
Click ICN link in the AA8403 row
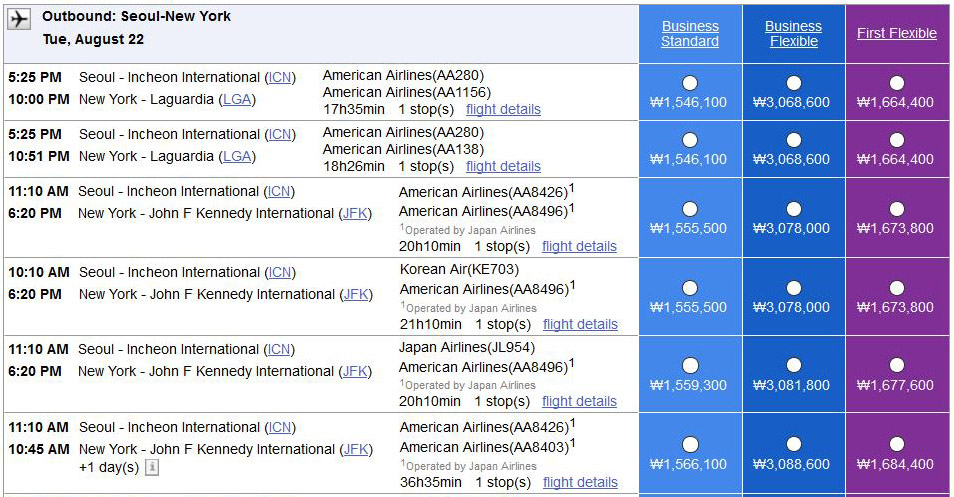pos(280,428)
